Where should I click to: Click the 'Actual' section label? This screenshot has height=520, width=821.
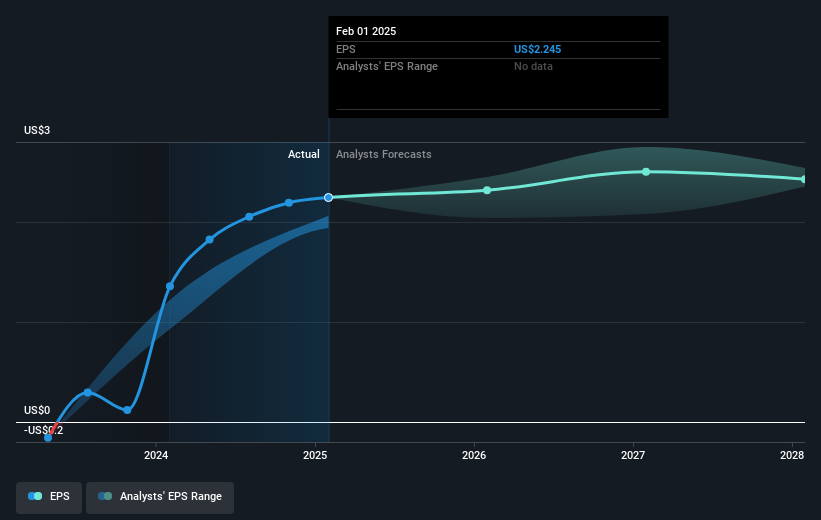point(304,154)
